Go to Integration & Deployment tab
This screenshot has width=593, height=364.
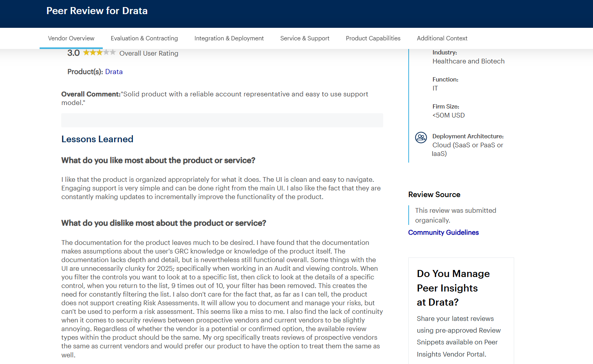(x=229, y=38)
